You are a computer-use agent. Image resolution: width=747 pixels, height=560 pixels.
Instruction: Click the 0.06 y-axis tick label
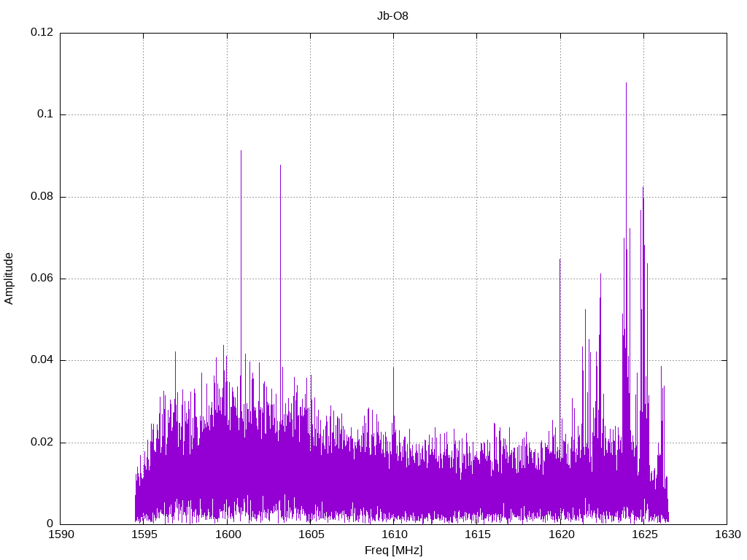tap(42, 279)
